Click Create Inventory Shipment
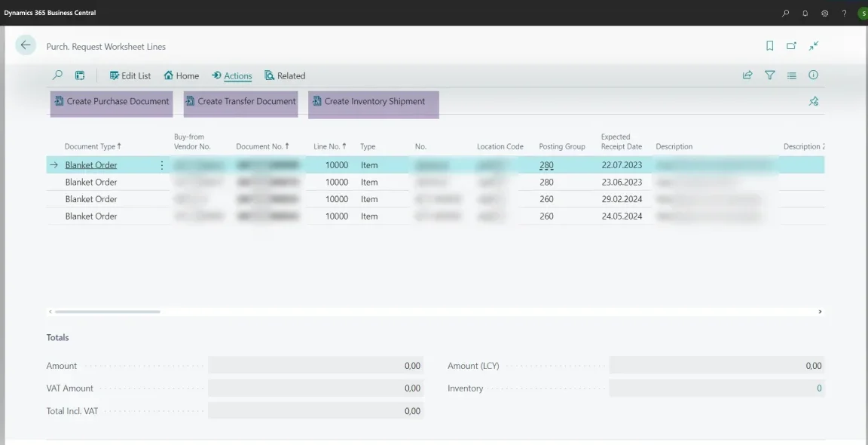The width and height of the screenshot is (868, 445). click(x=368, y=101)
